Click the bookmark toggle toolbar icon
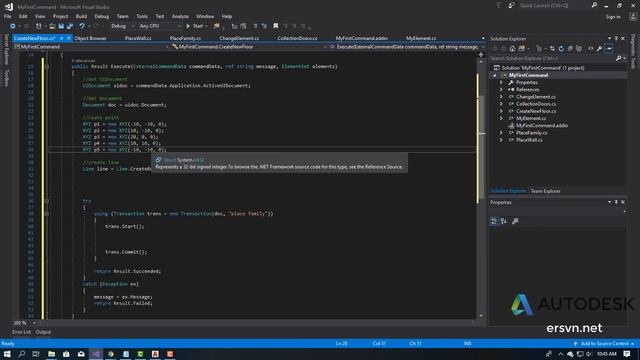This screenshot has height=360, width=640. (x=276, y=26)
